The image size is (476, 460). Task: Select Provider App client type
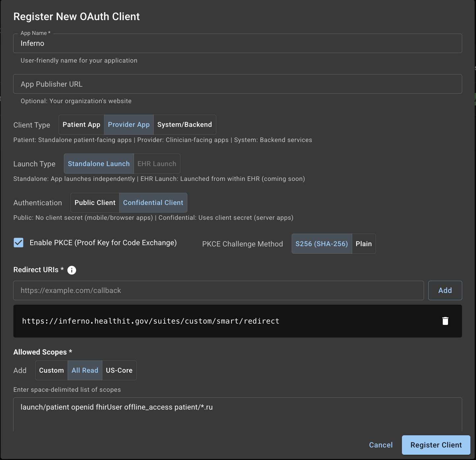(x=129, y=125)
